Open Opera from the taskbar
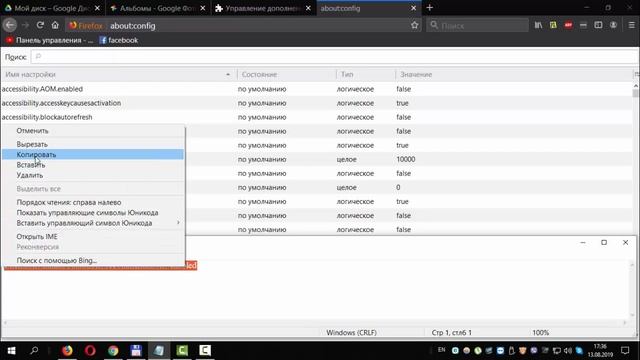The image size is (640, 360). pos(90,350)
